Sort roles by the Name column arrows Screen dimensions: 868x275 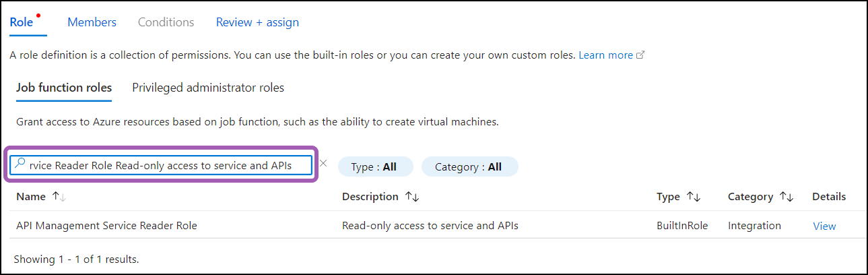pos(59,197)
